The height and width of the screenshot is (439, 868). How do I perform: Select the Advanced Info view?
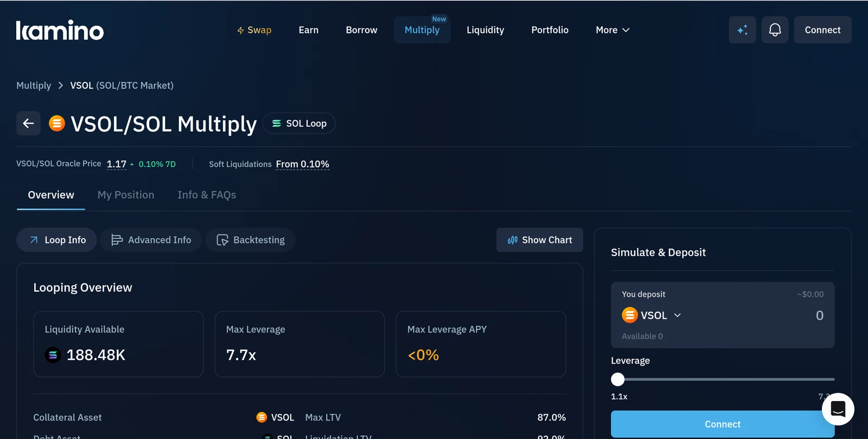tap(151, 240)
